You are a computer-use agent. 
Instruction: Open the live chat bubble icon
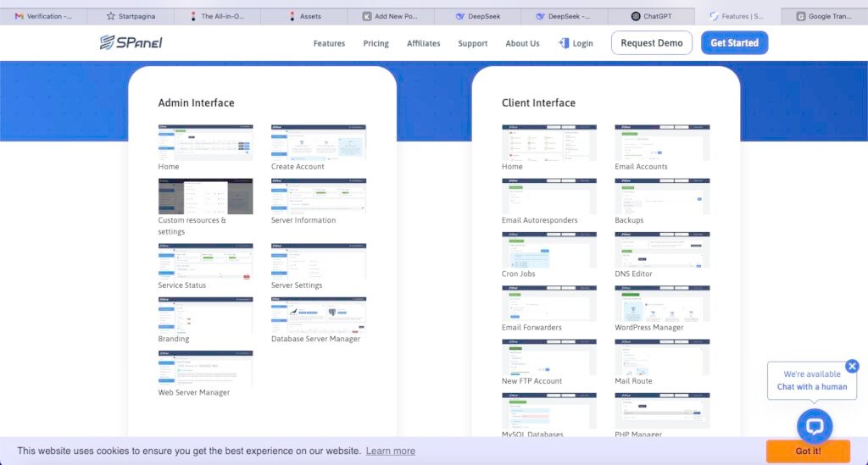815,426
